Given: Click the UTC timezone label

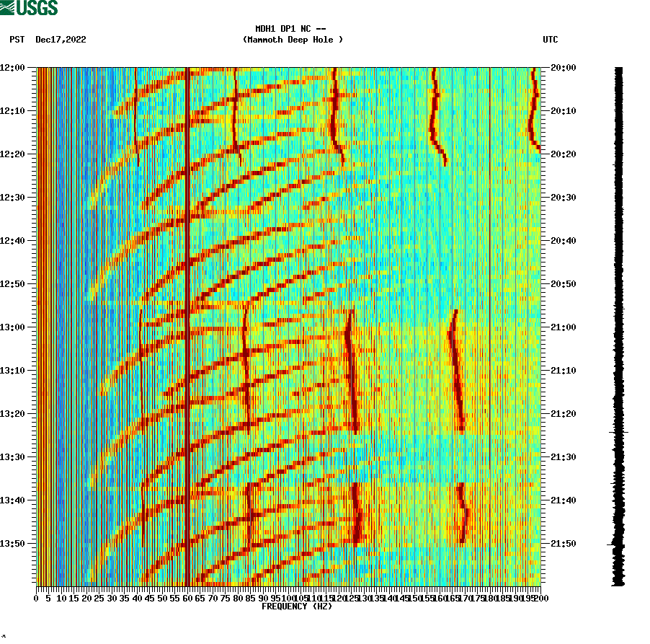Looking at the screenshot, I should click(x=551, y=40).
